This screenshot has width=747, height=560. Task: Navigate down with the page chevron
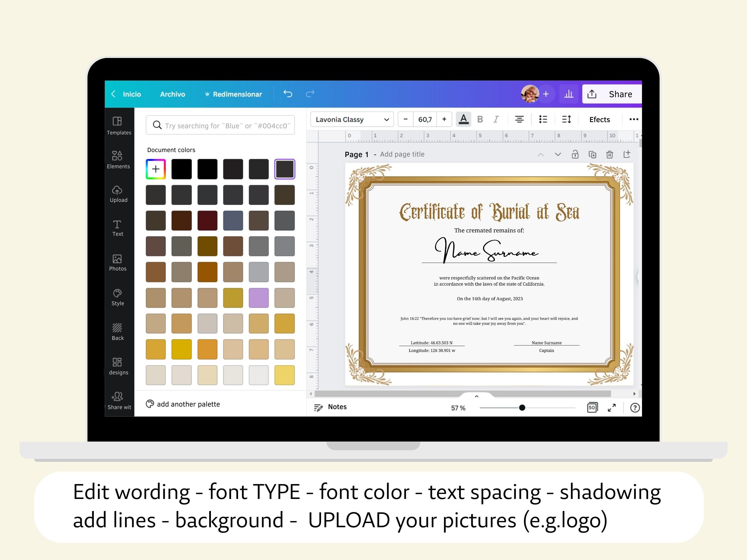[557, 154]
